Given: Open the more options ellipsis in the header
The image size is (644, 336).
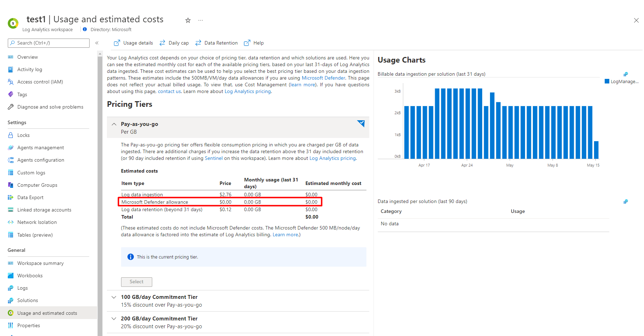Looking at the screenshot, I should [x=201, y=21].
